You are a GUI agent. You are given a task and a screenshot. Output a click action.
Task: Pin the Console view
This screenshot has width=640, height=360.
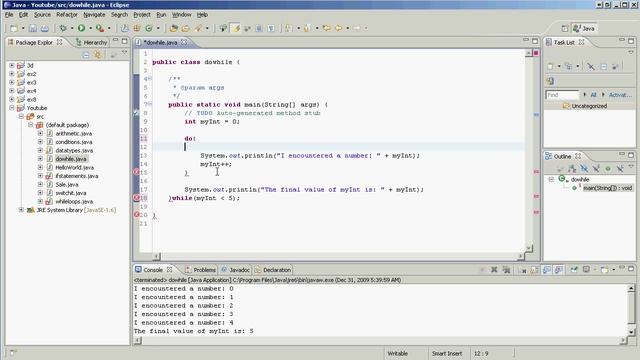tap(574, 270)
